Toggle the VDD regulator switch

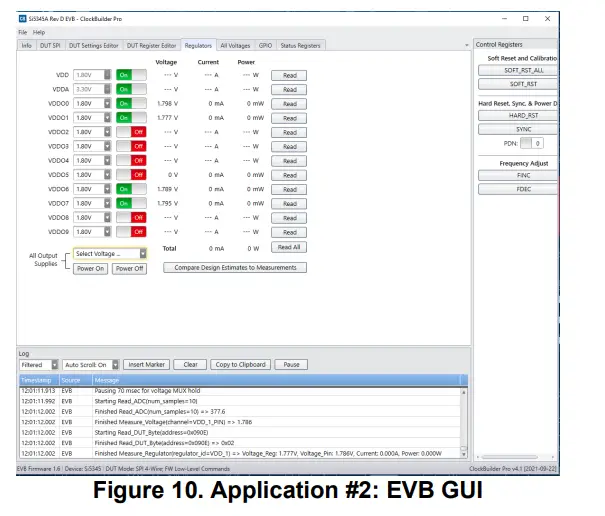tap(131, 75)
